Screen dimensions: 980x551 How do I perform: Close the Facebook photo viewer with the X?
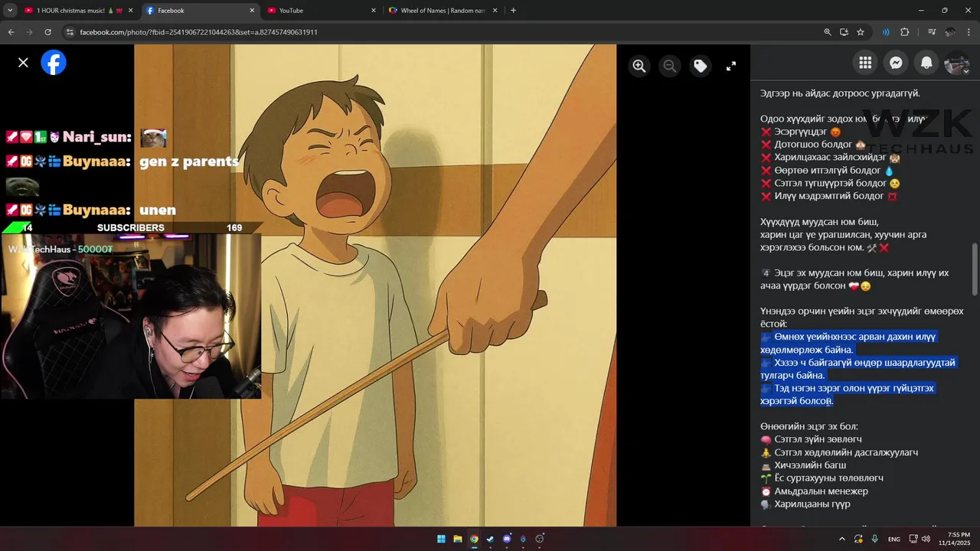pyautogui.click(x=23, y=63)
